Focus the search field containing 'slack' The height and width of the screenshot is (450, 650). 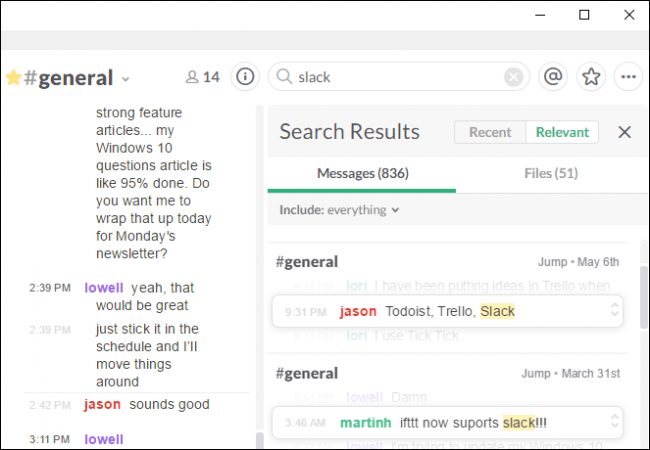click(x=399, y=77)
